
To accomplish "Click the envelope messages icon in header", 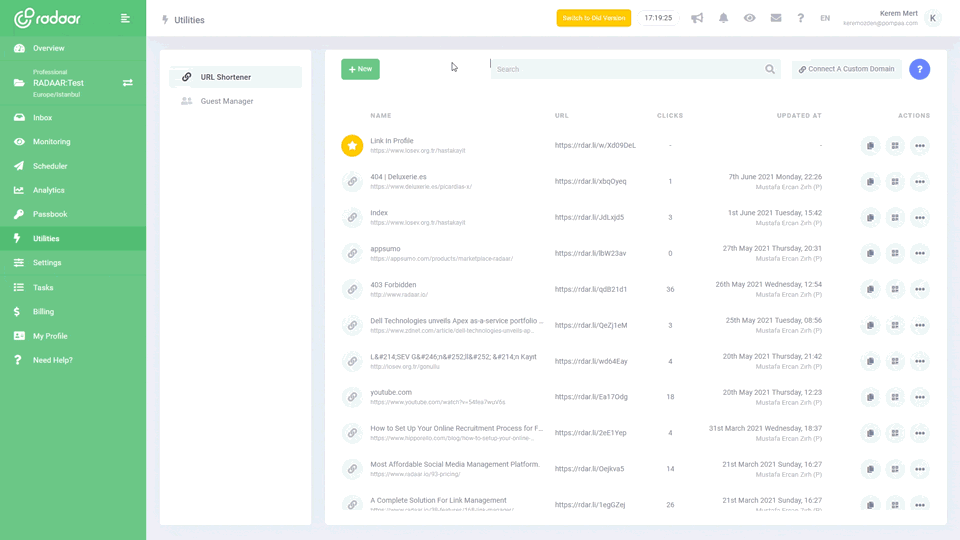I will click(775, 18).
